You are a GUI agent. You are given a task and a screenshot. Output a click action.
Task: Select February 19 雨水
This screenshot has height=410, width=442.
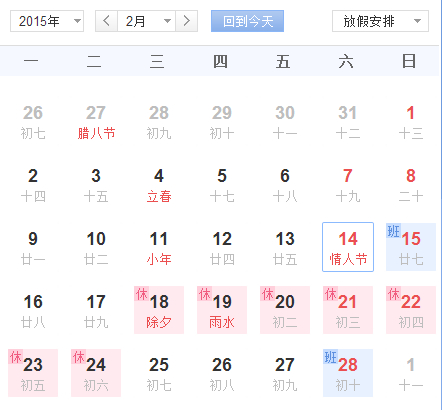222,310
